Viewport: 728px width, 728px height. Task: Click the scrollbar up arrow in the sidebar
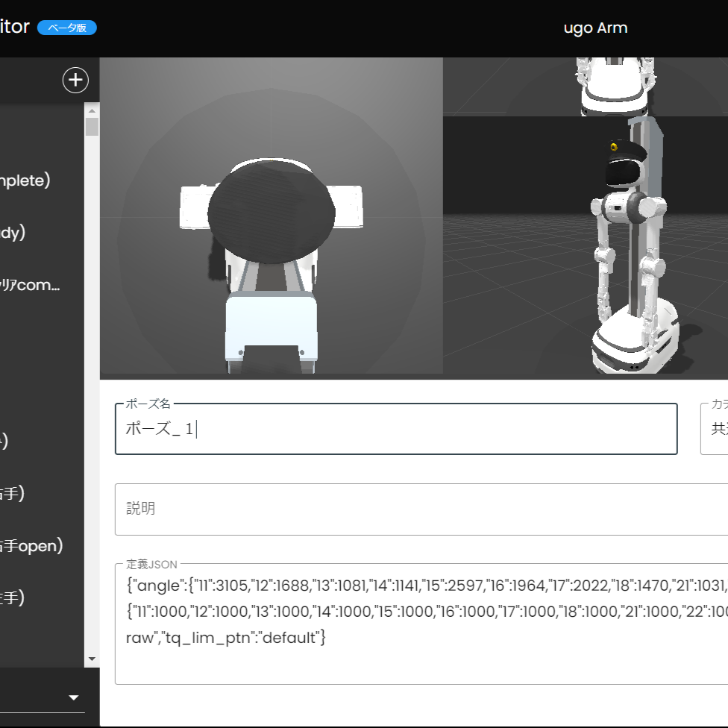point(90,110)
